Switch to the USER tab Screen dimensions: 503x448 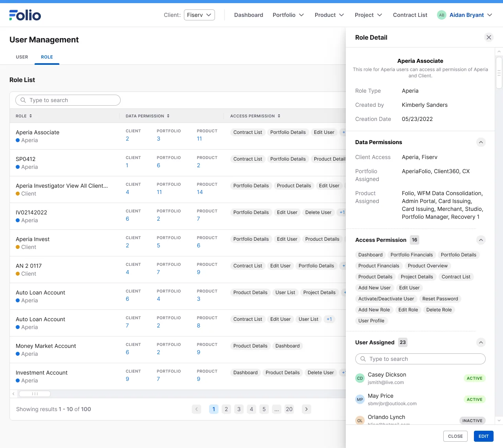tap(22, 57)
